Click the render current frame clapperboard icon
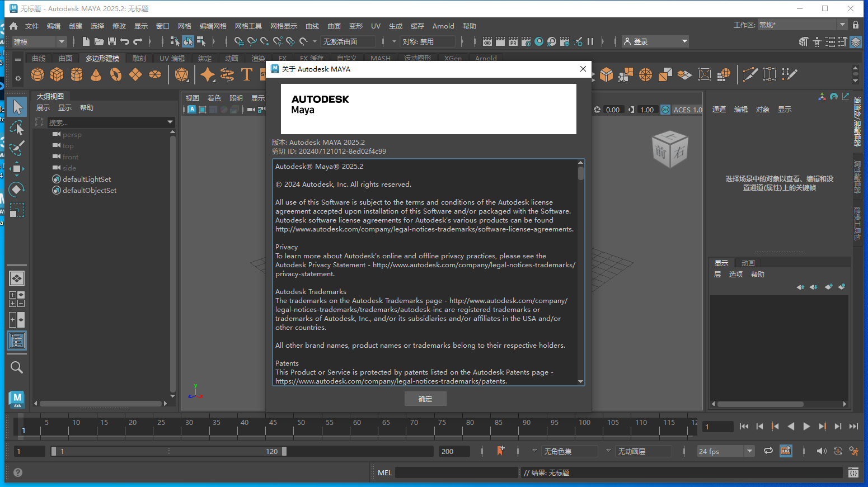The height and width of the screenshot is (487, 868). pyautogui.click(x=500, y=41)
